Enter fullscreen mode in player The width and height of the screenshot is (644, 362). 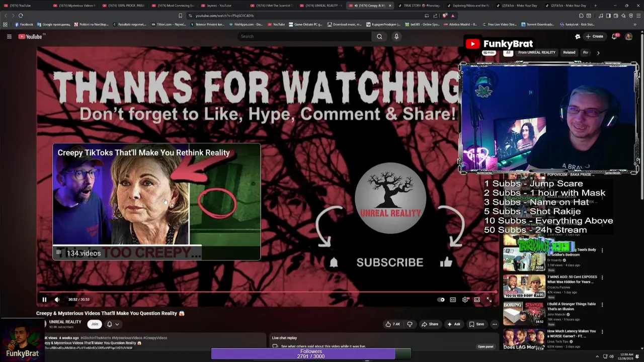[489, 300]
